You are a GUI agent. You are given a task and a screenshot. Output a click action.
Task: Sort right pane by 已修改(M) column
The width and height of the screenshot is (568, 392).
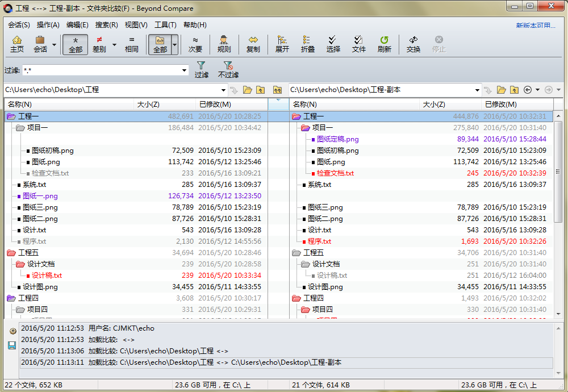(x=517, y=105)
